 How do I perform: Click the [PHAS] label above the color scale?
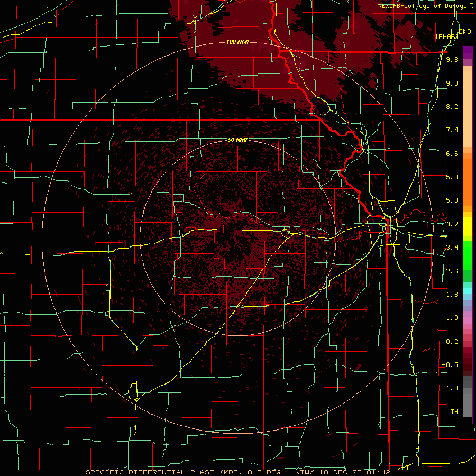pos(446,36)
